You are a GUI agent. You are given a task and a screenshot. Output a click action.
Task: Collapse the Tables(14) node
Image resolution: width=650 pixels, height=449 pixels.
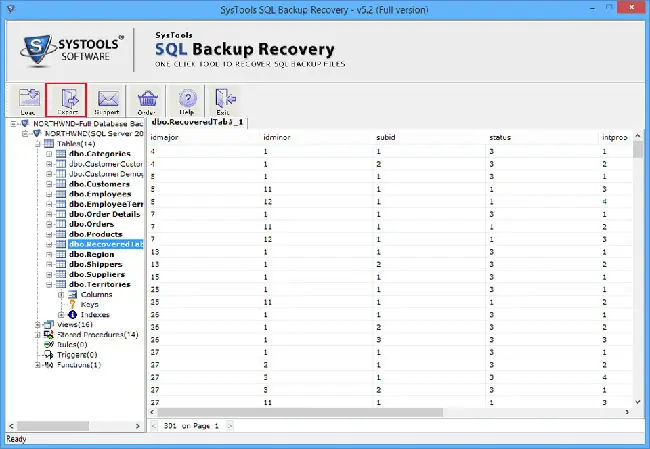click(37, 143)
